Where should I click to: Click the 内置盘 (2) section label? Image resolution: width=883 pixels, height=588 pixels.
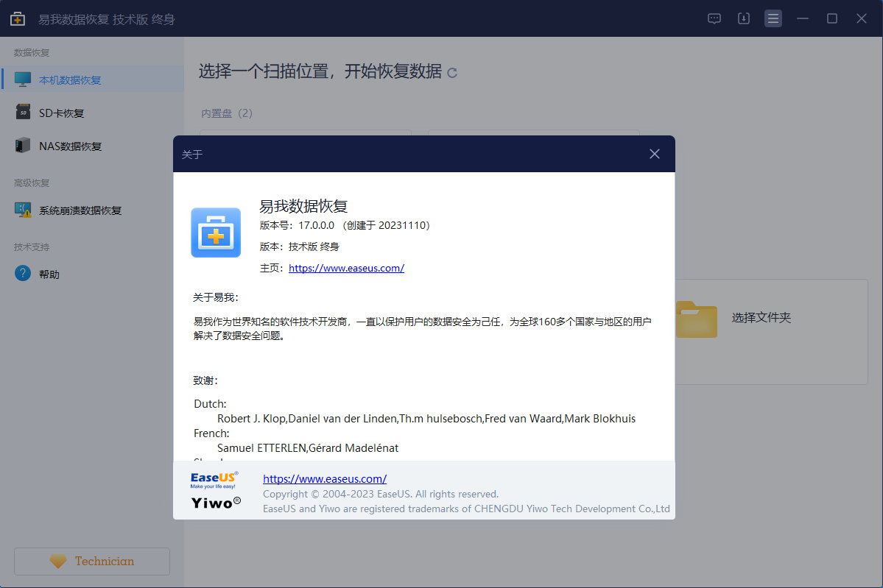(x=226, y=113)
